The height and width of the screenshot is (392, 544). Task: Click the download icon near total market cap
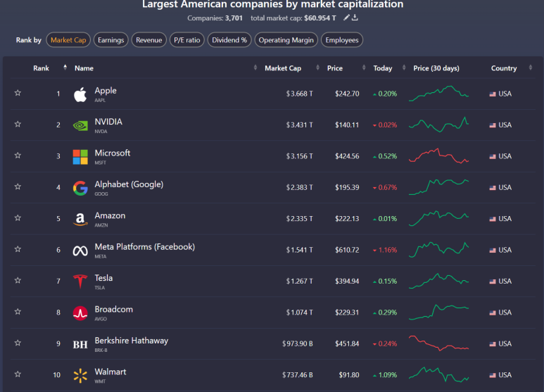click(355, 18)
